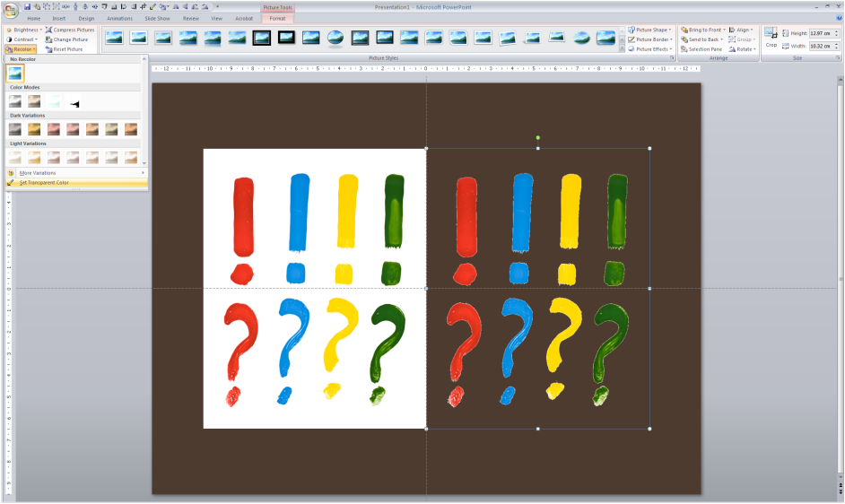Click the Office button
This screenshot has height=504, width=845.
10,11
